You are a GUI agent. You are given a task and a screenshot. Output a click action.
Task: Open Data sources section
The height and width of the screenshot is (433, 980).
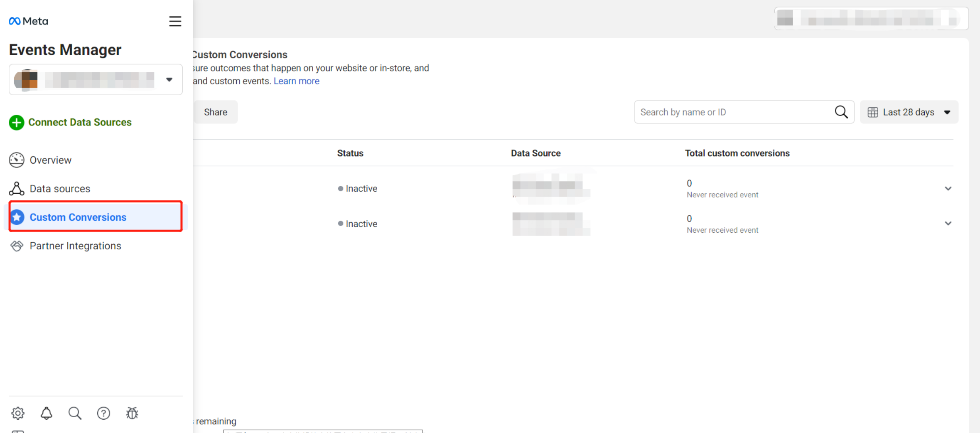pyautogui.click(x=60, y=189)
